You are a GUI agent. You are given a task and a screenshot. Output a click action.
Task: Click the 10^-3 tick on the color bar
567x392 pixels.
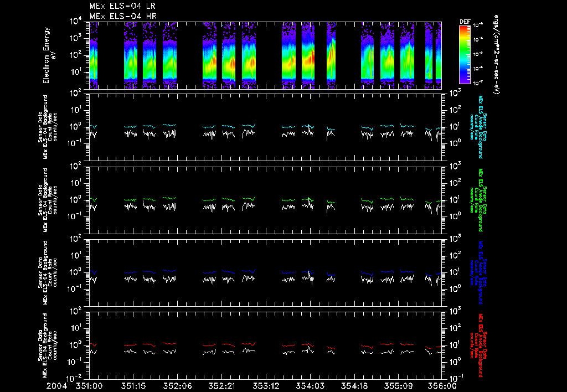[478, 25]
